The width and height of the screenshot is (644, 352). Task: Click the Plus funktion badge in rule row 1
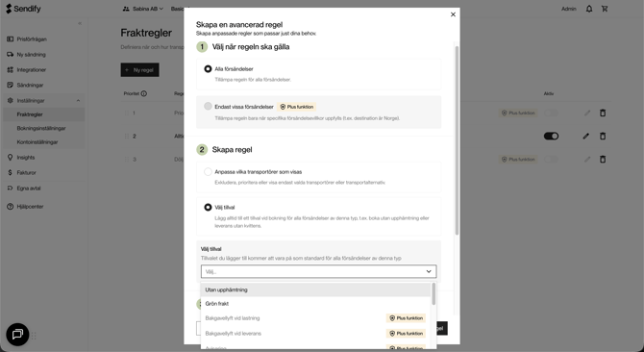pyautogui.click(x=518, y=113)
